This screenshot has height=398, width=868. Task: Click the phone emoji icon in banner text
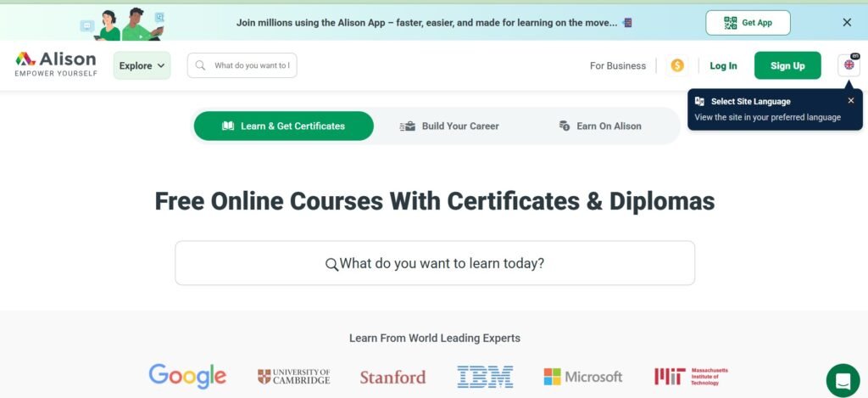[x=627, y=23]
